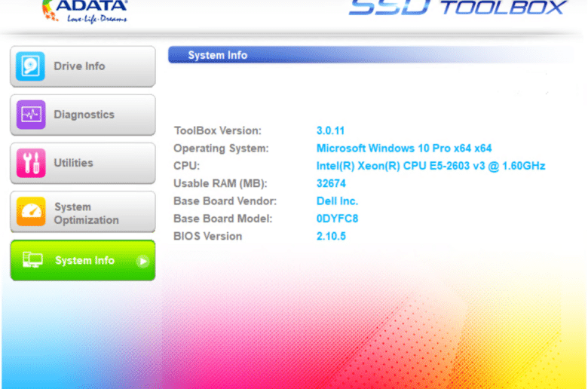
Task: Click the ToolBox Version label
Action: click(x=218, y=130)
